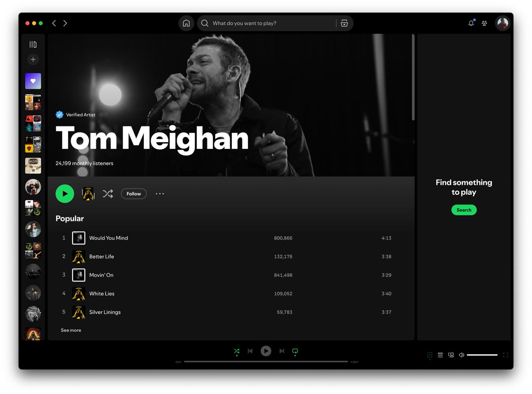
Task: Open the notifications bell
Action: tap(471, 23)
